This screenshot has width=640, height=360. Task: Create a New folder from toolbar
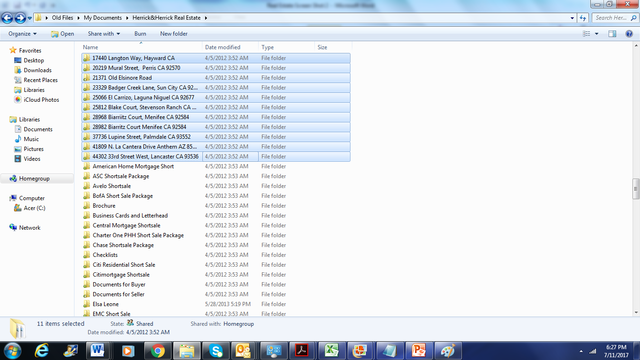[173, 34]
